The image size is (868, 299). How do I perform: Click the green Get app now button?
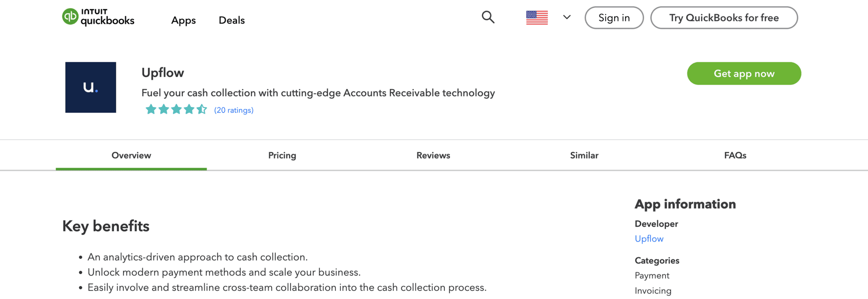744,73
